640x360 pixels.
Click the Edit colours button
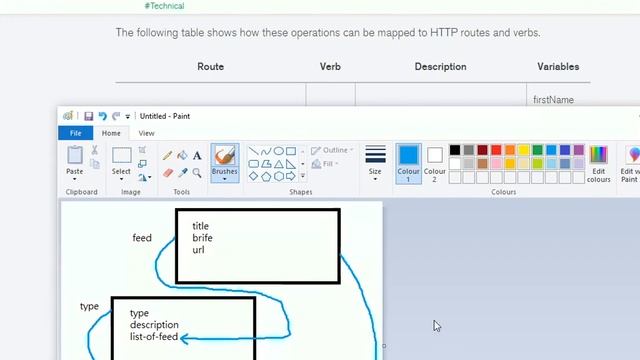tap(598, 164)
